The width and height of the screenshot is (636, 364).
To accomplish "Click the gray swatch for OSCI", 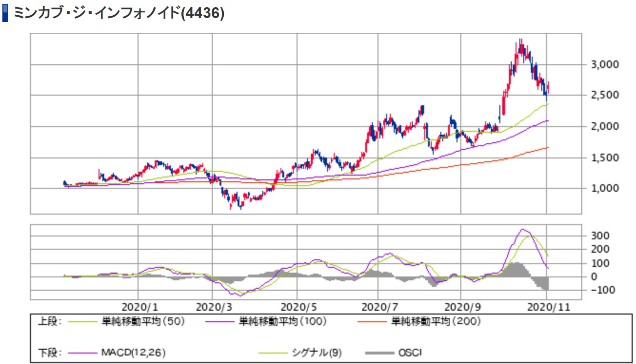I will pos(380,353).
